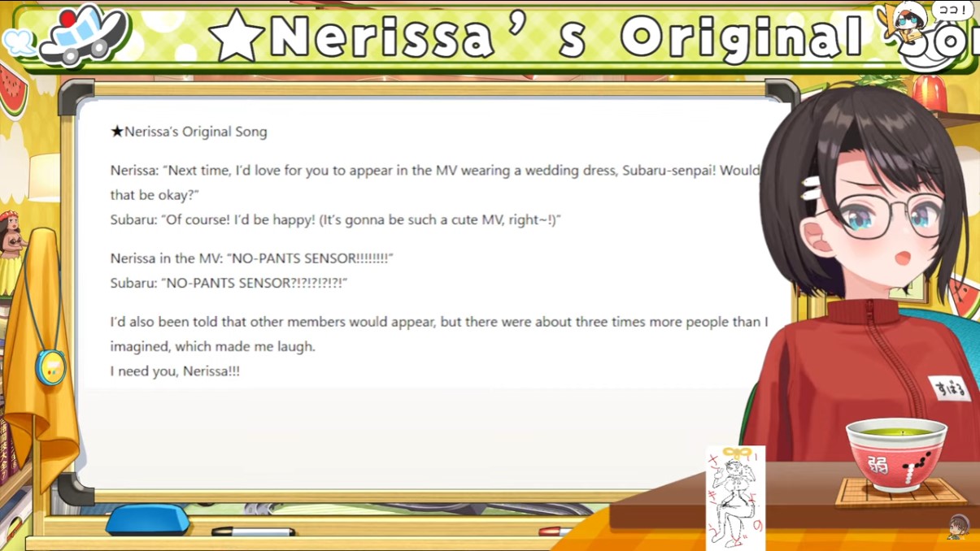This screenshot has width=980, height=551.
Task: Click the watermelon slice decoration top left
Action: tap(11, 89)
